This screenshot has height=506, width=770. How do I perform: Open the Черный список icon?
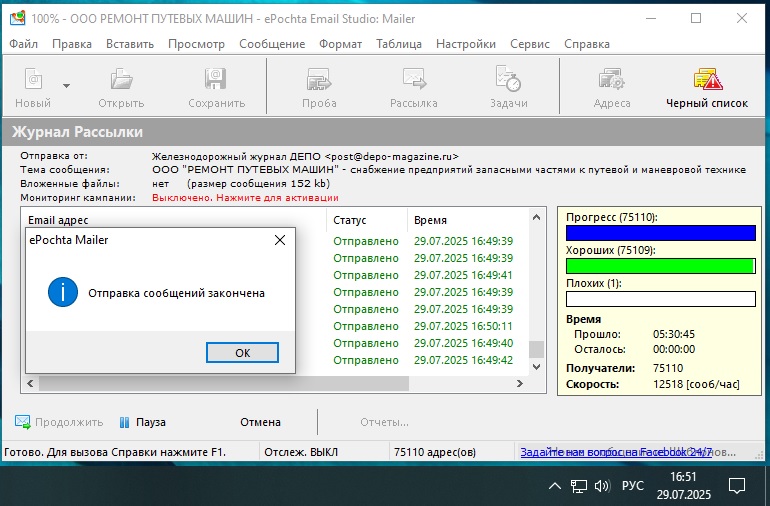(707, 79)
